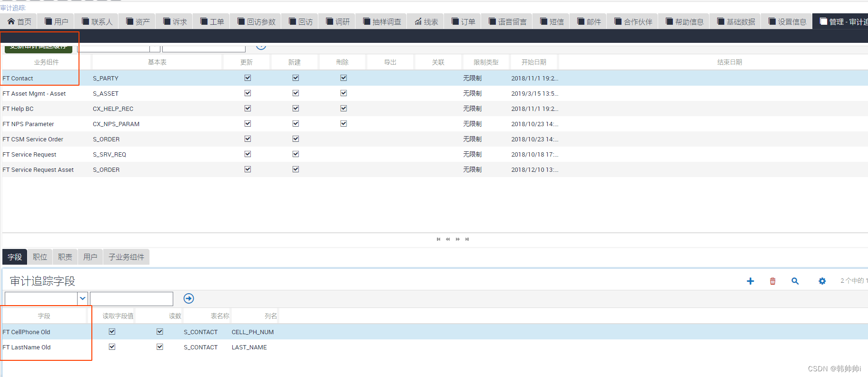Expand the field query dropdown arrow
Viewport: 868px width, 377px height.
coord(82,298)
